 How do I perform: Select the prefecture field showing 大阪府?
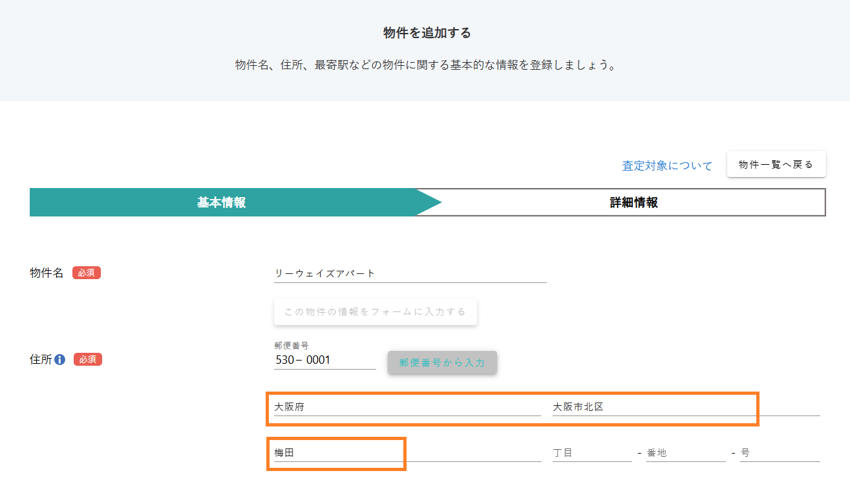pos(407,407)
